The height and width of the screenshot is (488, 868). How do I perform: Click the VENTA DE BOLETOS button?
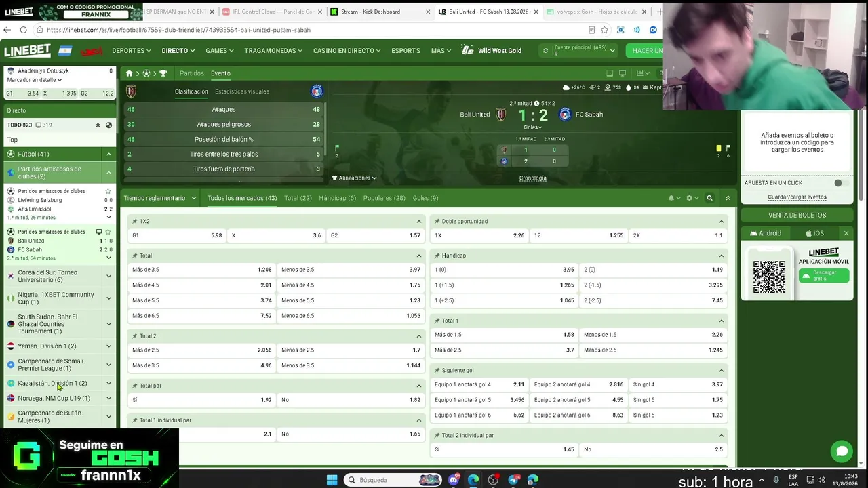(x=797, y=215)
